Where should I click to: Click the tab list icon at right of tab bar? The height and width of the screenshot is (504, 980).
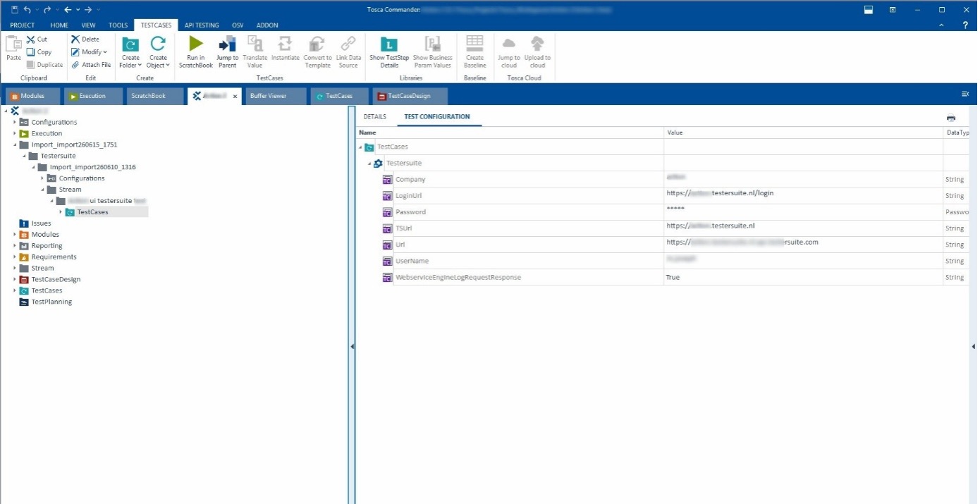pos(965,94)
